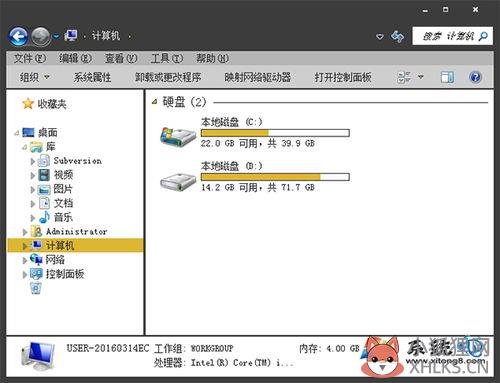Select the 音乐 music note icon

44,217
